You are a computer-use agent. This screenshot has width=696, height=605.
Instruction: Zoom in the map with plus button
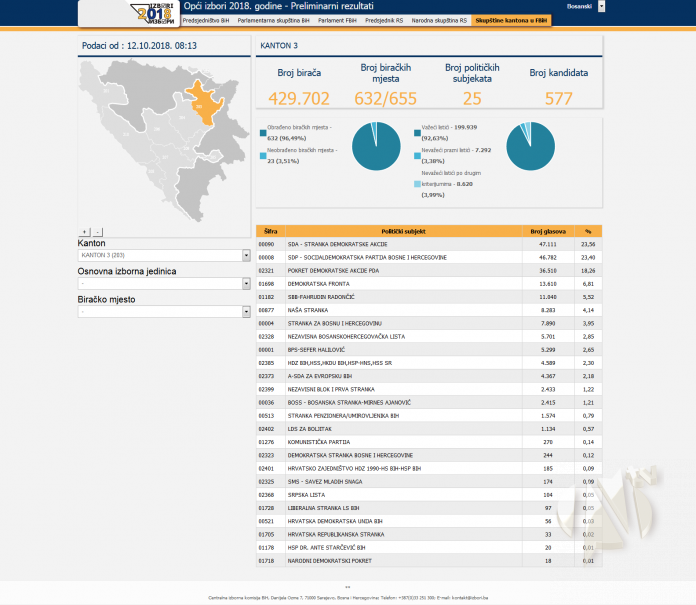(x=84, y=231)
